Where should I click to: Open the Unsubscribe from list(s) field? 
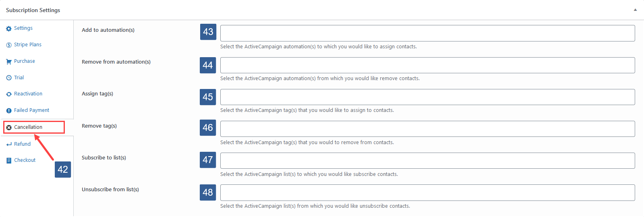[427, 192]
